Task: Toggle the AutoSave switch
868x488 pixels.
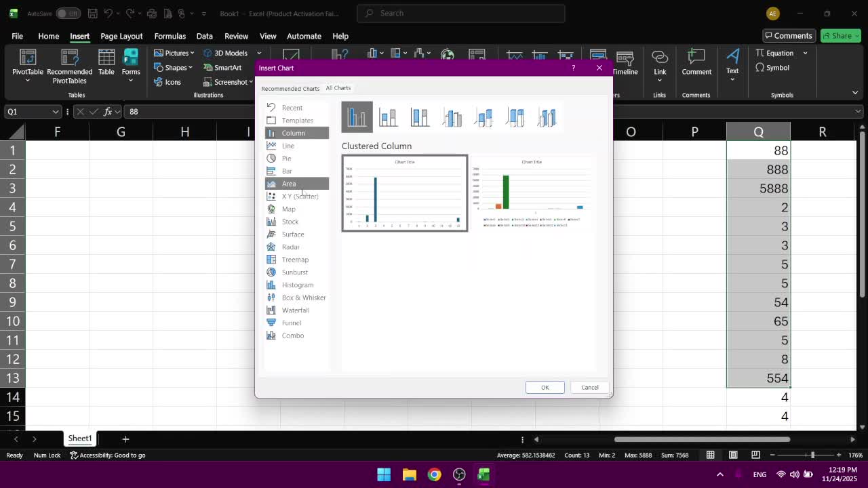Action: (67, 14)
